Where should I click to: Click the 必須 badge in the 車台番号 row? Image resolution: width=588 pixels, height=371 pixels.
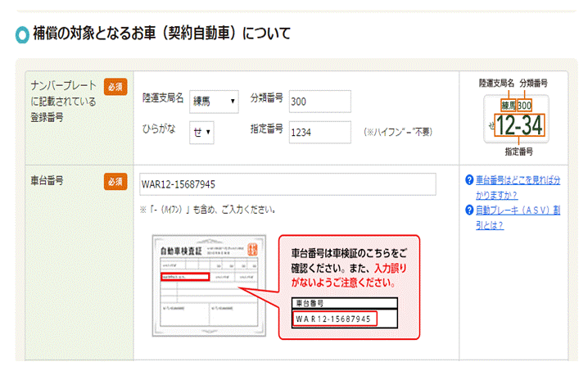pyautogui.click(x=115, y=181)
